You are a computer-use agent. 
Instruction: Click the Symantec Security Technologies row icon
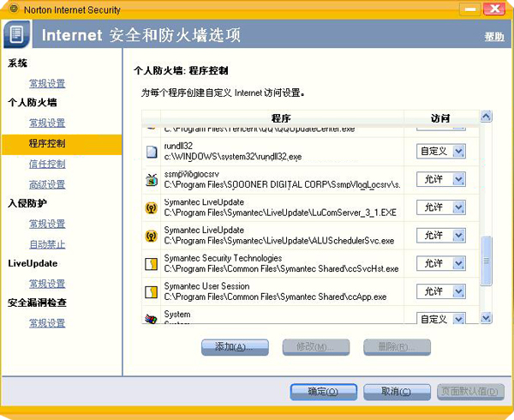(152, 264)
